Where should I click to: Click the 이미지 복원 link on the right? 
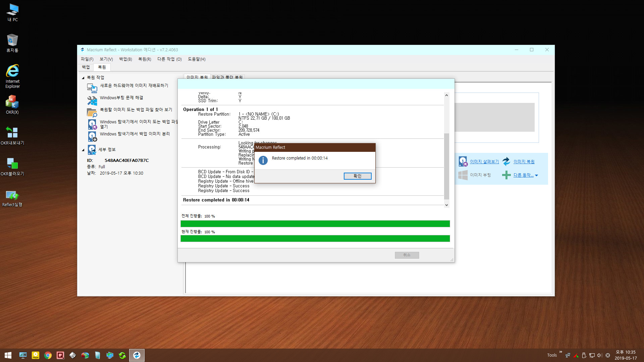pos(524,162)
